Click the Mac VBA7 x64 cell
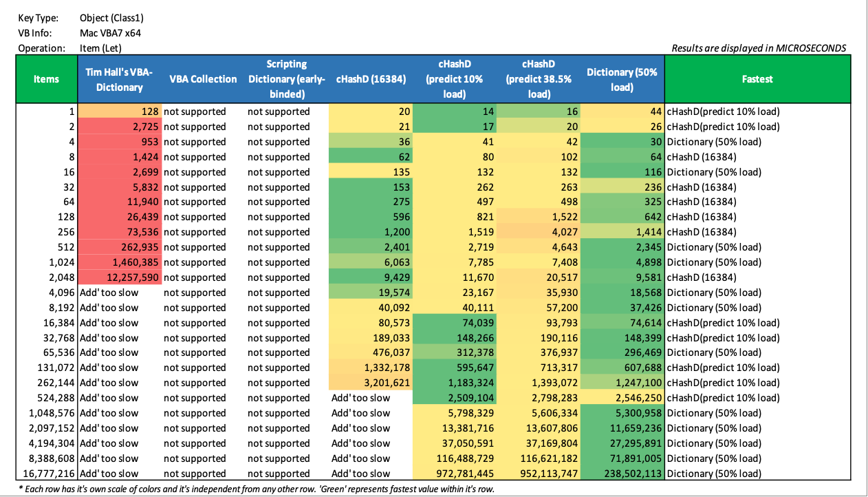868x497 pixels. [x=110, y=33]
